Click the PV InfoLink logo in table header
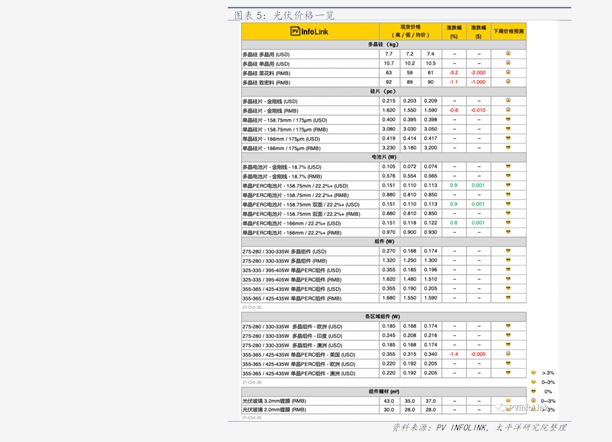The width and height of the screenshot is (612, 442). pyautogui.click(x=309, y=31)
